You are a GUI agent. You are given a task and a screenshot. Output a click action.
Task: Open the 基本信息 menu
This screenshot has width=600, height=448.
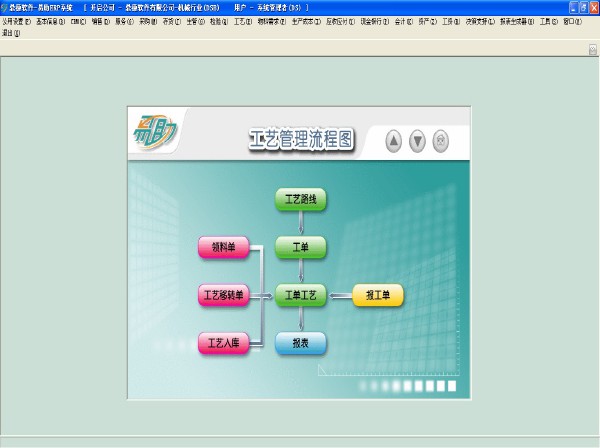point(50,20)
